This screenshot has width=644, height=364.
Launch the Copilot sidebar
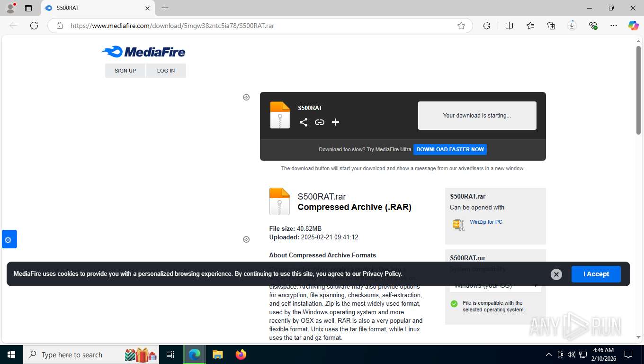634,26
